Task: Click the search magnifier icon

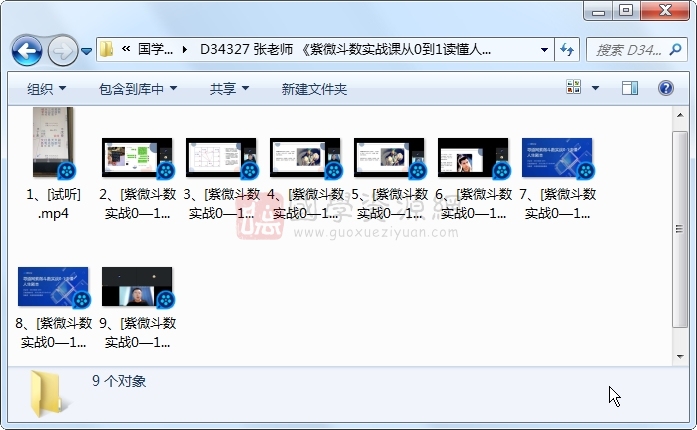Action: click(x=676, y=49)
